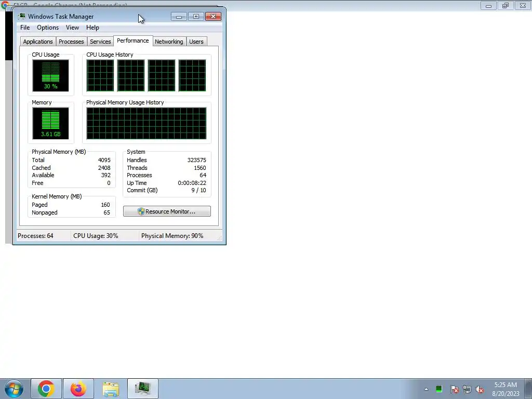532x399 pixels.
Task: Click the Nonpaged kernel memory value 65
Action: point(107,212)
